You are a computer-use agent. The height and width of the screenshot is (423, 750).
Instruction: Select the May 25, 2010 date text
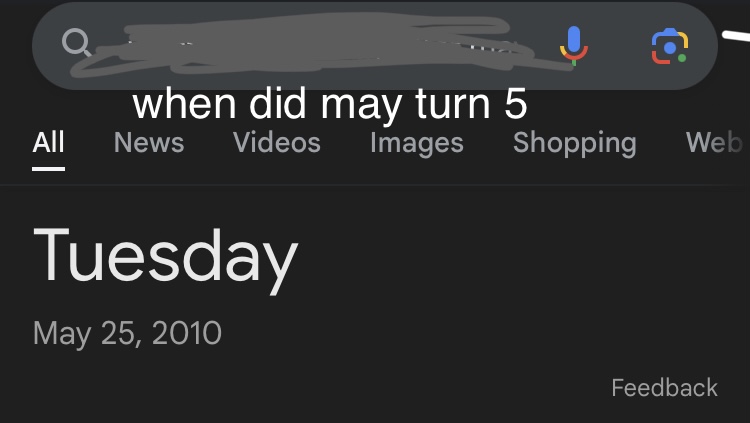(127, 334)
